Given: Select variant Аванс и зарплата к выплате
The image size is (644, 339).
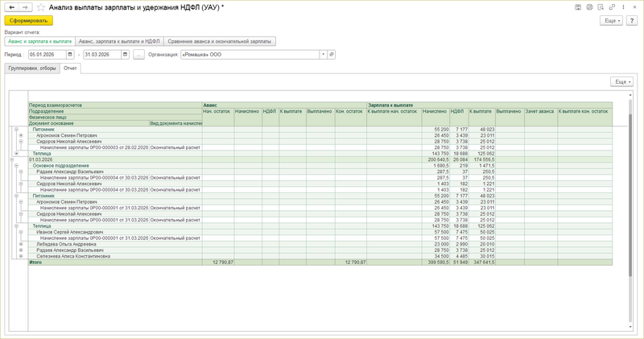Looking at the screenshot, I should pyautogui.click(x=39, y=42).
